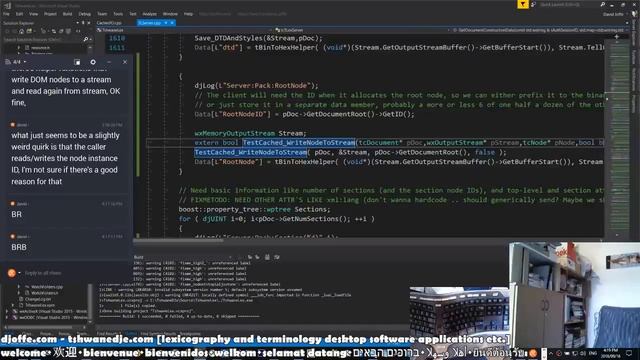The height and width of the screenshot is (360, 640).
Task: Open the David Joffe account dropdown
Action: click(x=615, y=14)
